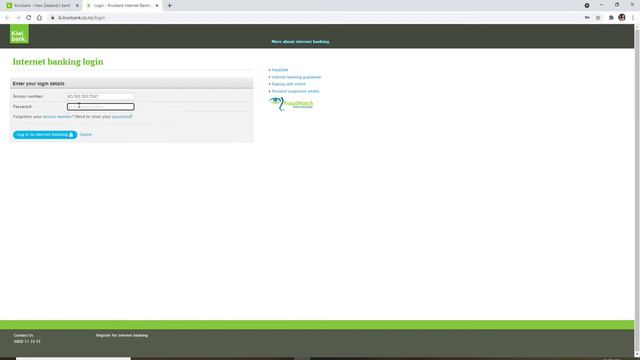Go back with the browser back arrow
The image size is (640, 360).
pyautogui.click(x=7, y=18)
